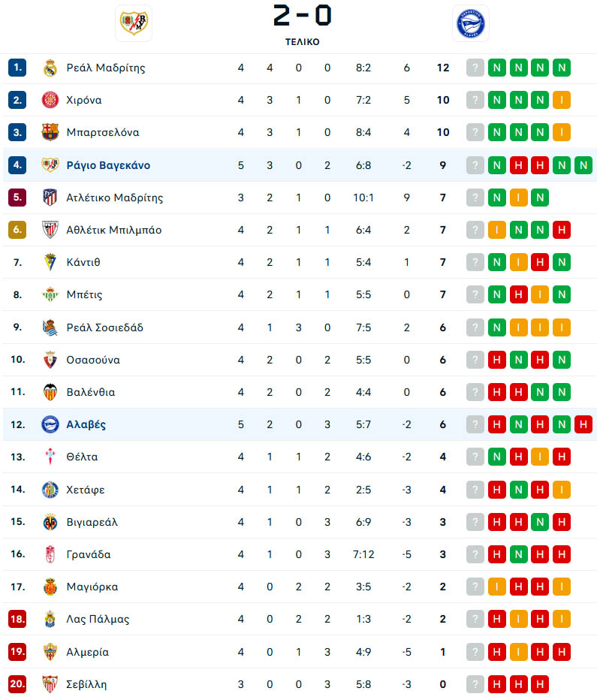Viewport: 597px width, 700px height.
Task: Click the Barcelona club crest
Action: (50, 132)
